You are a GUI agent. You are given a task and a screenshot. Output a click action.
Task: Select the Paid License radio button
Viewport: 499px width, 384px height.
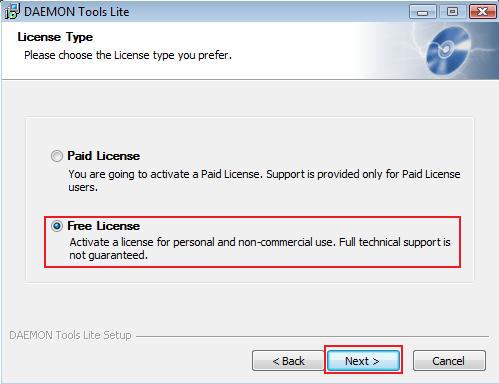coord(57,156)
